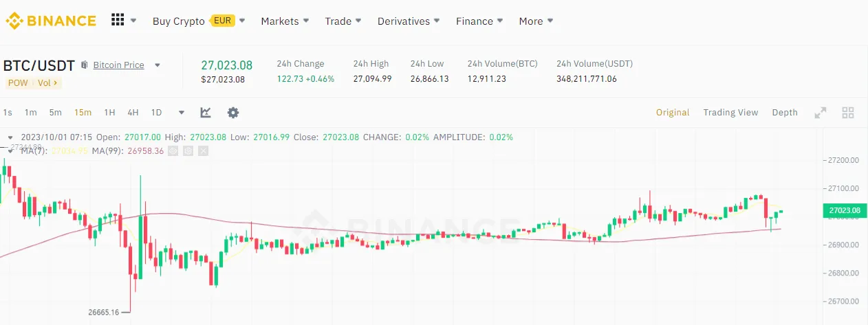Open MA indicator settings gear

point(188,150)
